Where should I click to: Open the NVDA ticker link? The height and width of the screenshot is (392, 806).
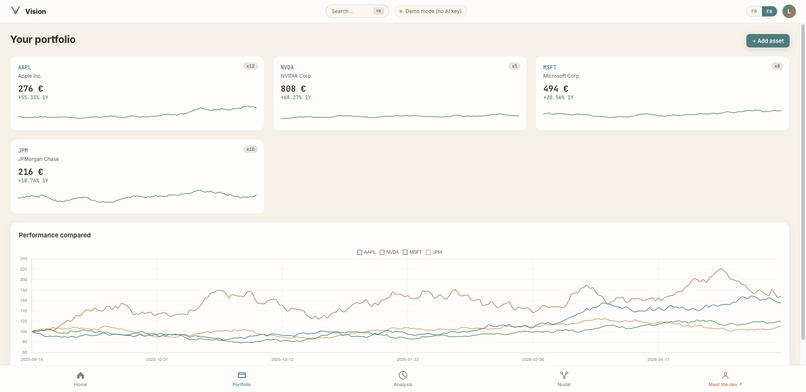pos(287,67)
